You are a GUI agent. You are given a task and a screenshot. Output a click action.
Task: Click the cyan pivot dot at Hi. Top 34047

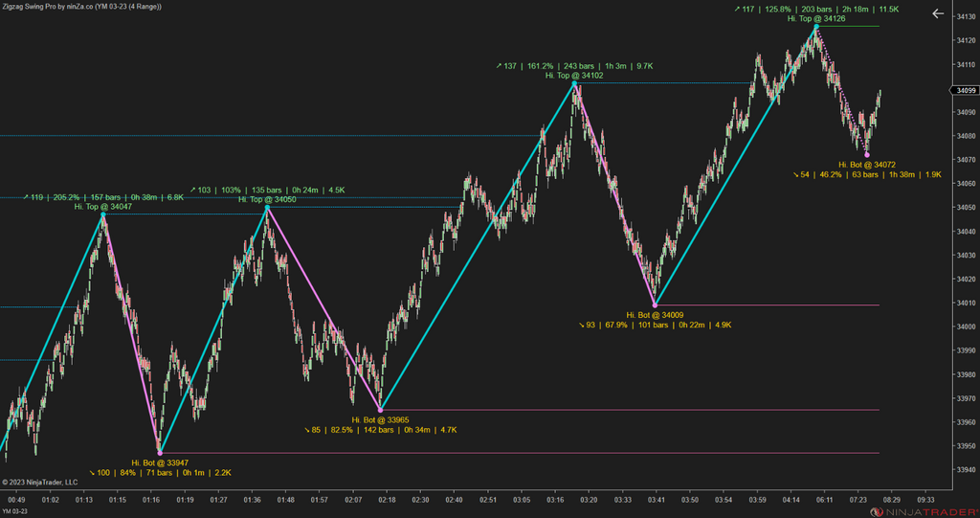point(103,214)
